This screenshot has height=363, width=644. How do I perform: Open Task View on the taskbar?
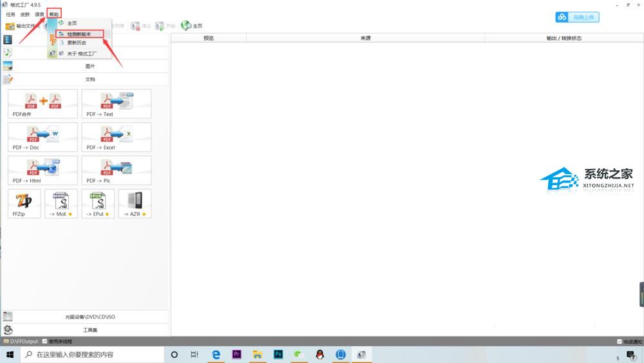[x=194, y=355]
